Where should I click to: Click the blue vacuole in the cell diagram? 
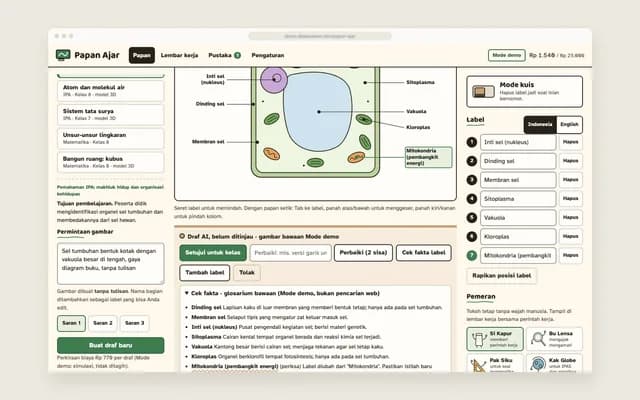coord(318,111)
